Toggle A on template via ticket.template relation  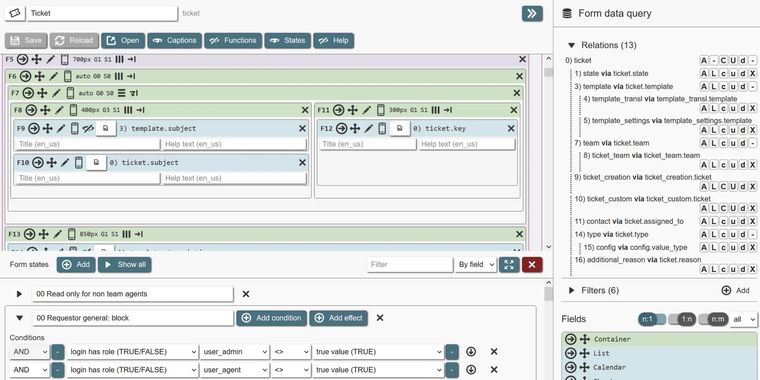click(704, 86)
